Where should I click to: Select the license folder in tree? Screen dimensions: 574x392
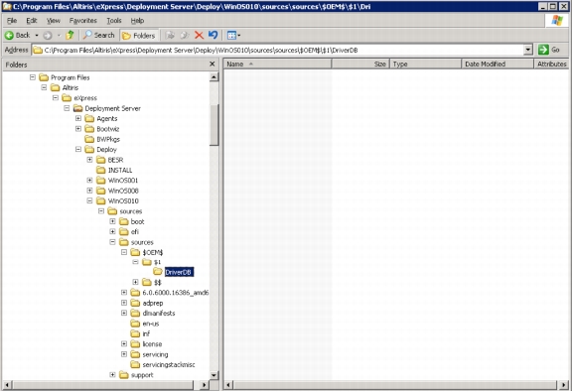[x=152, y=343]
